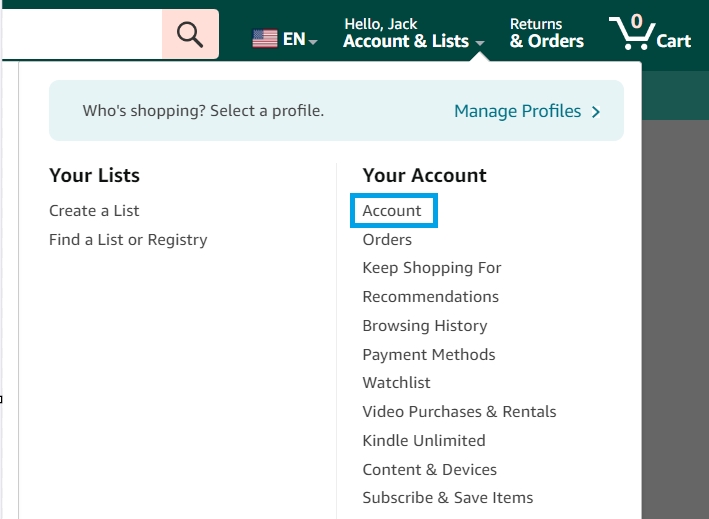The width and height of the screenshot is (709, 519).
Task: Open Manage Profiles link
Action: [x=517, y=111]
